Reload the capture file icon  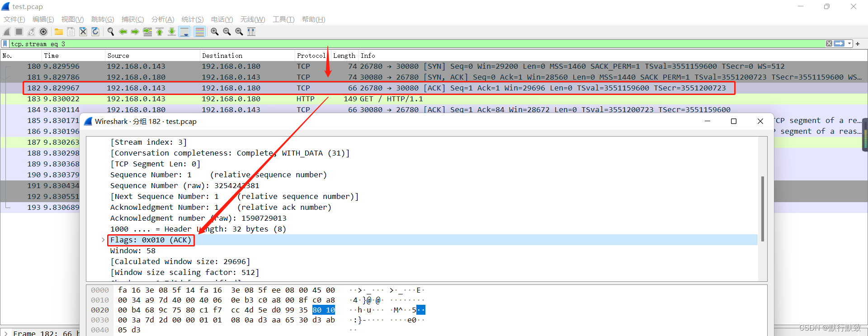(95, 32)
